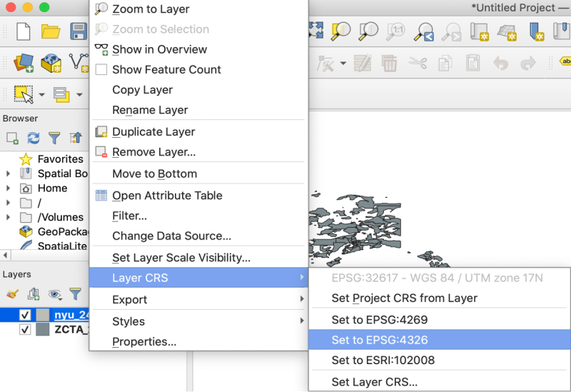Expand the Spatial Bookmarks tree item

click(8, 174)
